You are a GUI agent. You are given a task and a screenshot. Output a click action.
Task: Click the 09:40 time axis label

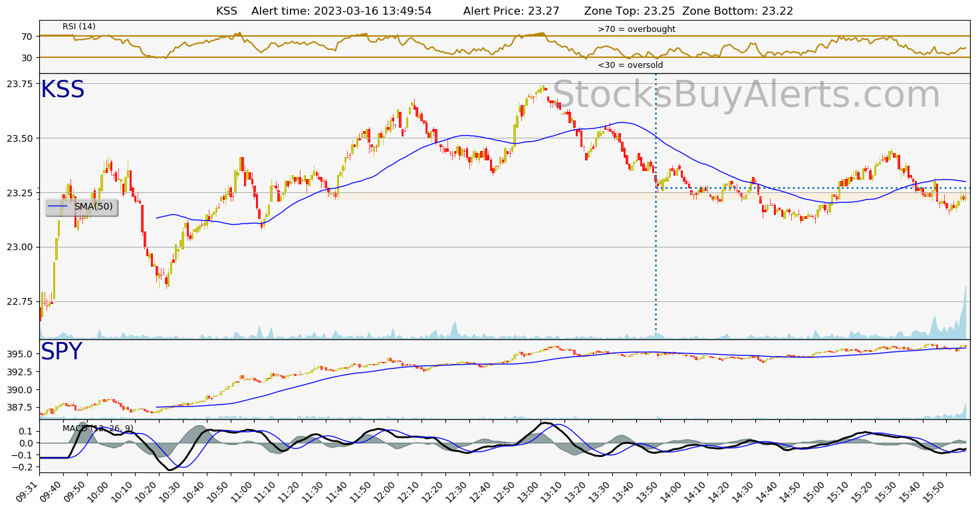(51, 490)
